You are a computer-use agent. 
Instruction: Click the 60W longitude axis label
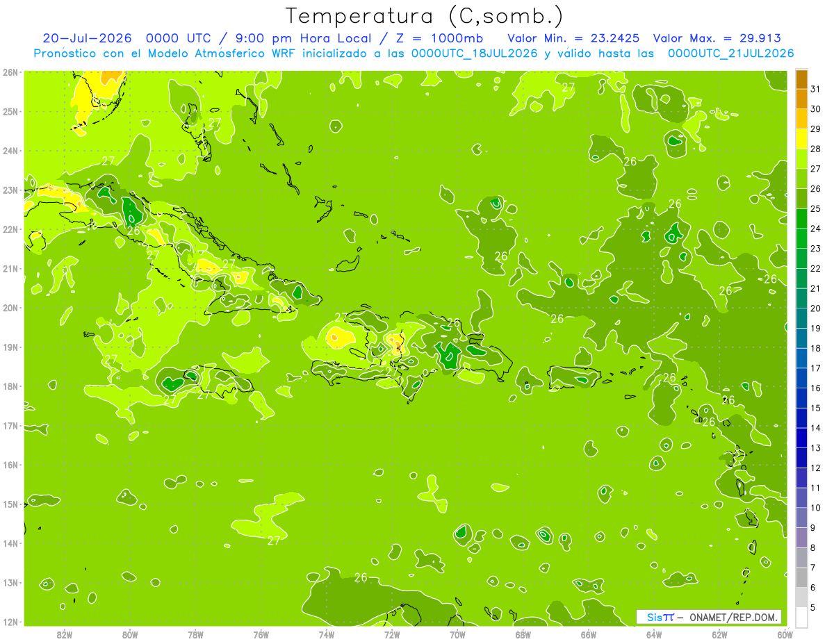(x=785, y=634)
